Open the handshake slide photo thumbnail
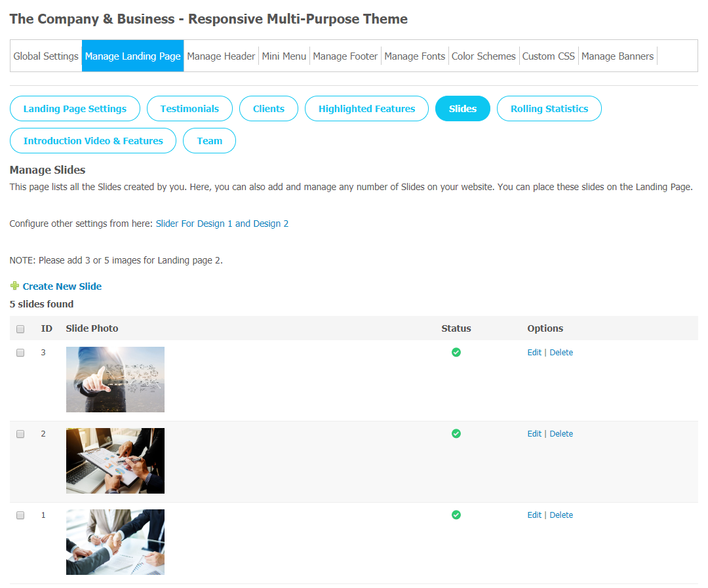 point(115,542)
